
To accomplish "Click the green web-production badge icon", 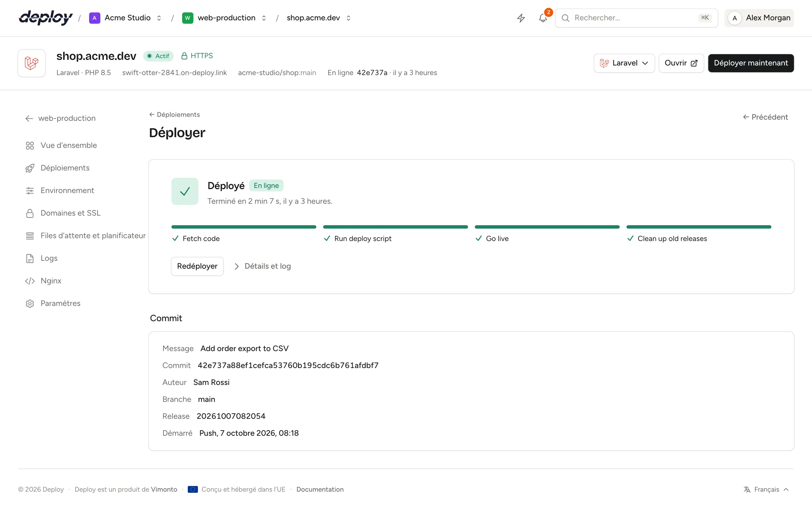I will 187,18.
